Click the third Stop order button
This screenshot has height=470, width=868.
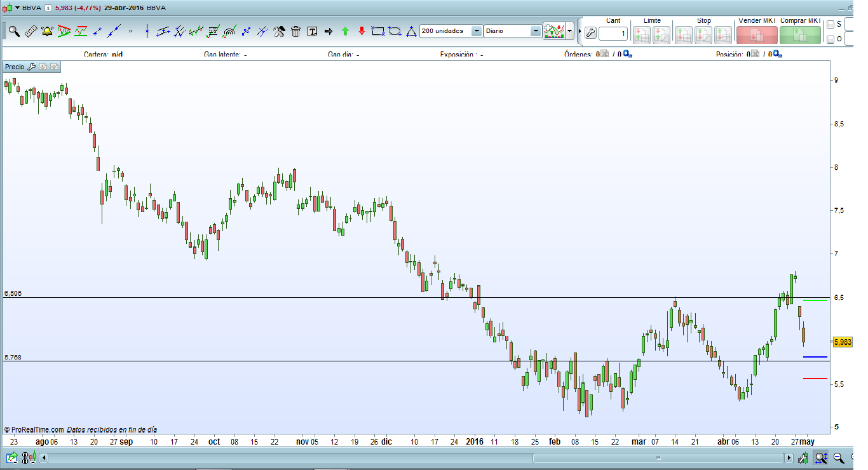723,34
